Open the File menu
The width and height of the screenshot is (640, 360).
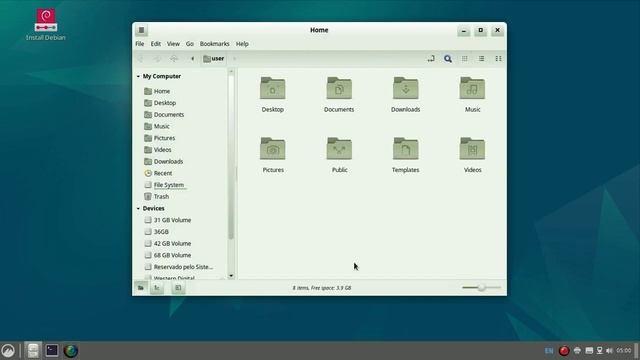click(x=140, y=44)
